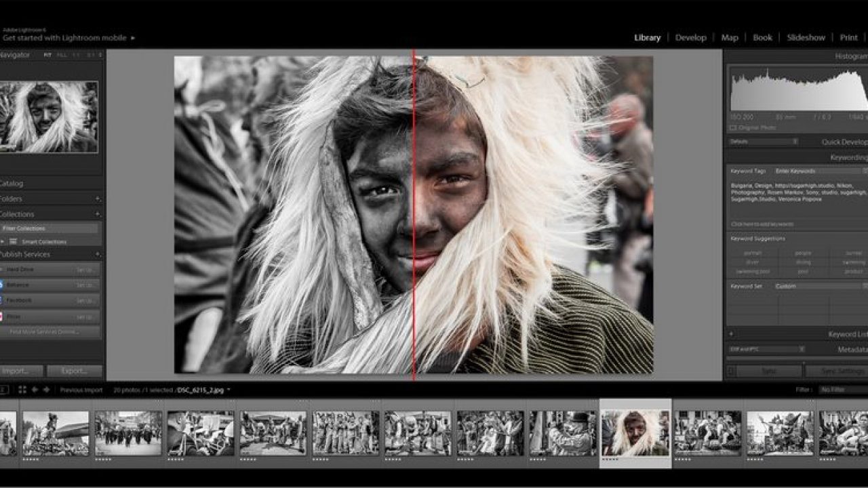Click the plus icon on Collections panel
The width and height of the screenshot is (868, 488).
pos(98,214)
